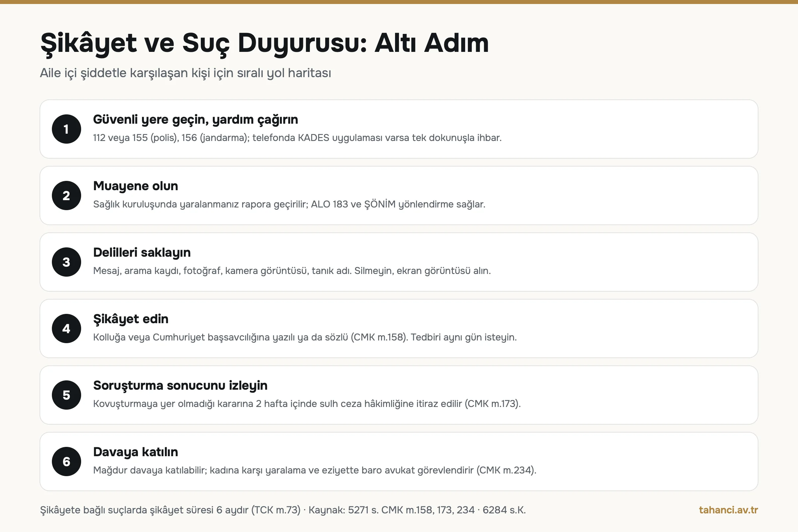This screenshot has height=532, width=798.
Task: Click the "Mağdur davaya katılabilir" description
Action: pyautogui.click(x=315, y=470)
